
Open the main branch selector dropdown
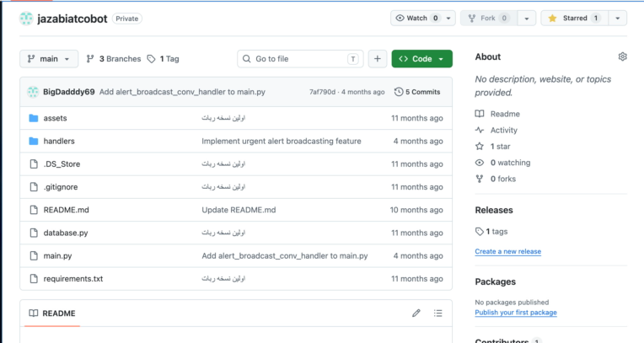point(48,59)
